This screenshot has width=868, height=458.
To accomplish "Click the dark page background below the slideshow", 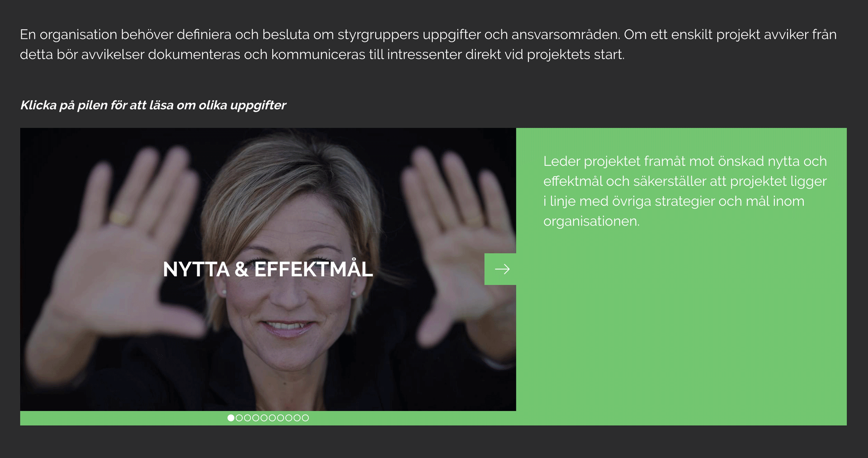I will (x=434, y=442).
